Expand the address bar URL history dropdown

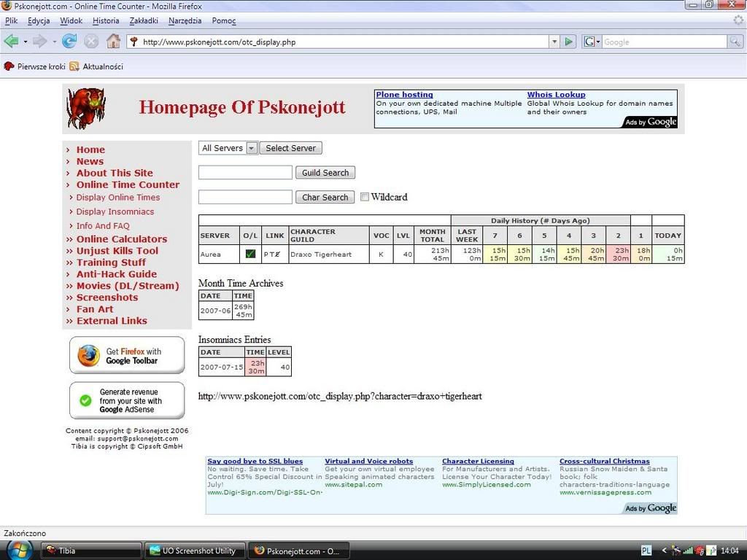[554, 42]
